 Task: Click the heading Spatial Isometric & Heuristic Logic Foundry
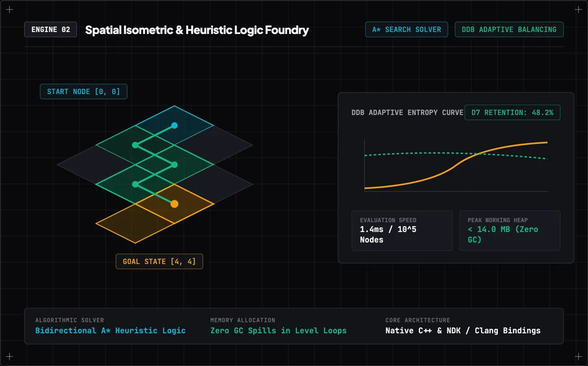(197, 30)
